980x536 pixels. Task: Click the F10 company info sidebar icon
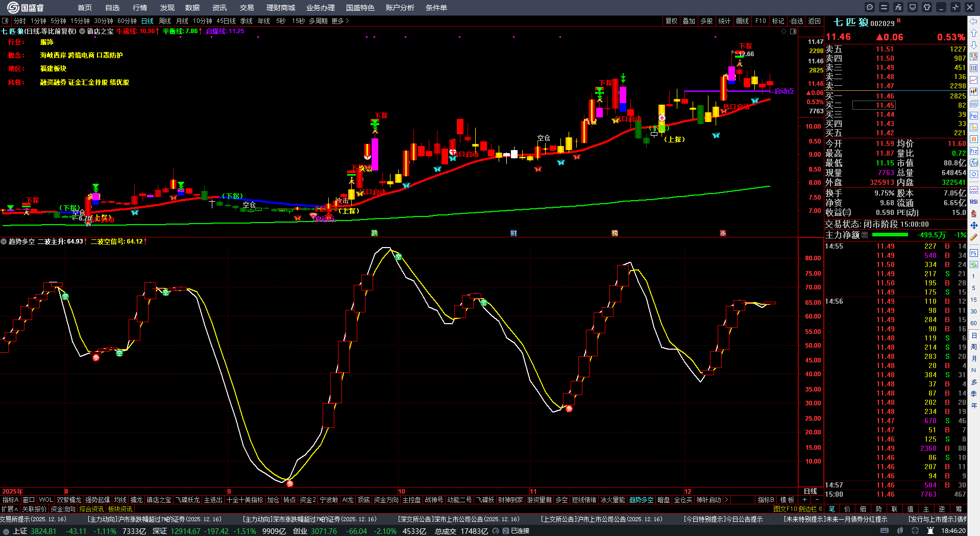[x=974, y=116]
